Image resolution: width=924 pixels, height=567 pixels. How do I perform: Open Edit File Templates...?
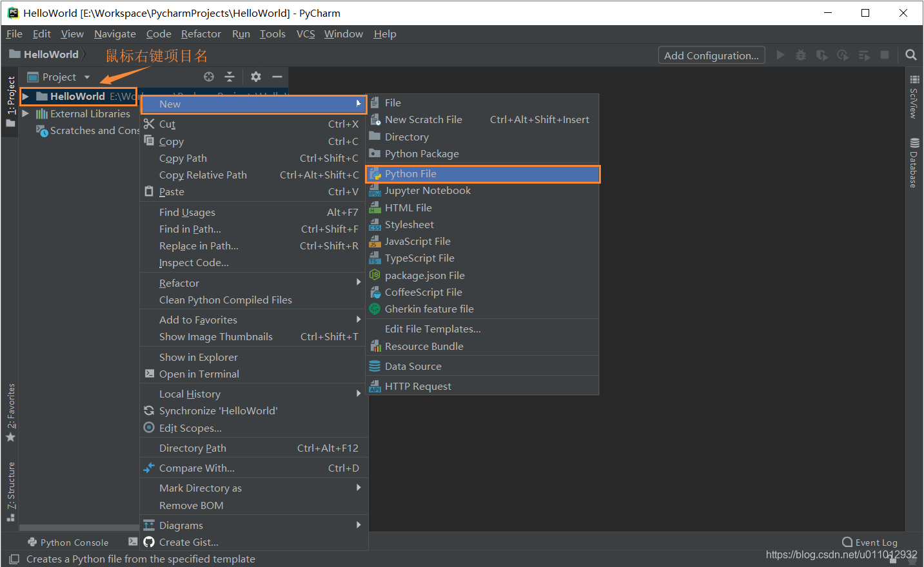pyautogui.click(x=482, y=329)
